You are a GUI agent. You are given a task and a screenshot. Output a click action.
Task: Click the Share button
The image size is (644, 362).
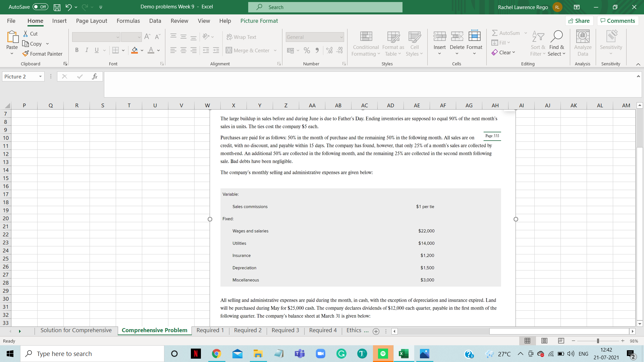click(580, 20)
